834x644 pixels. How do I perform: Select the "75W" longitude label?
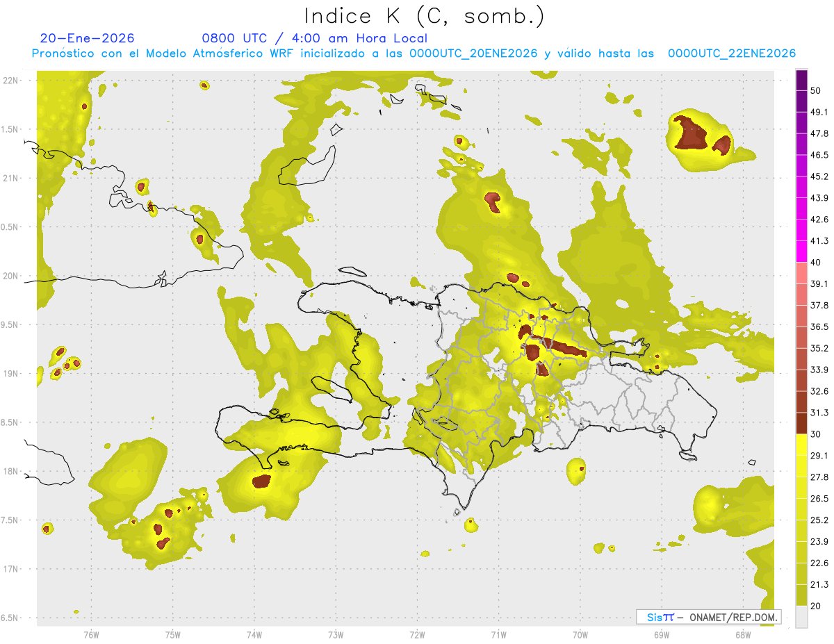click(x=172, y=635)
